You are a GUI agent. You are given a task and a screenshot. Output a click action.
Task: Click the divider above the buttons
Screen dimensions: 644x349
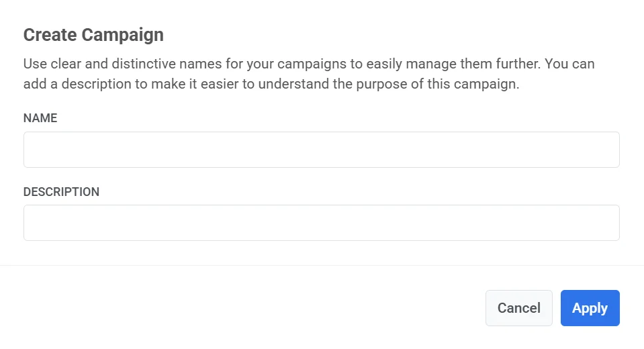point(321,265)
